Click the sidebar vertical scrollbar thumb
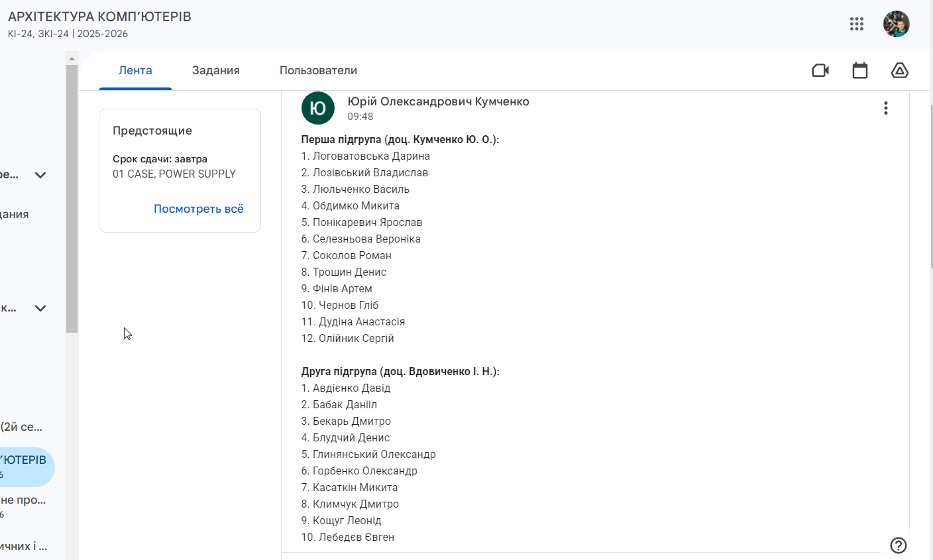This screenshot has height=560, width=933. coord(72,199)
